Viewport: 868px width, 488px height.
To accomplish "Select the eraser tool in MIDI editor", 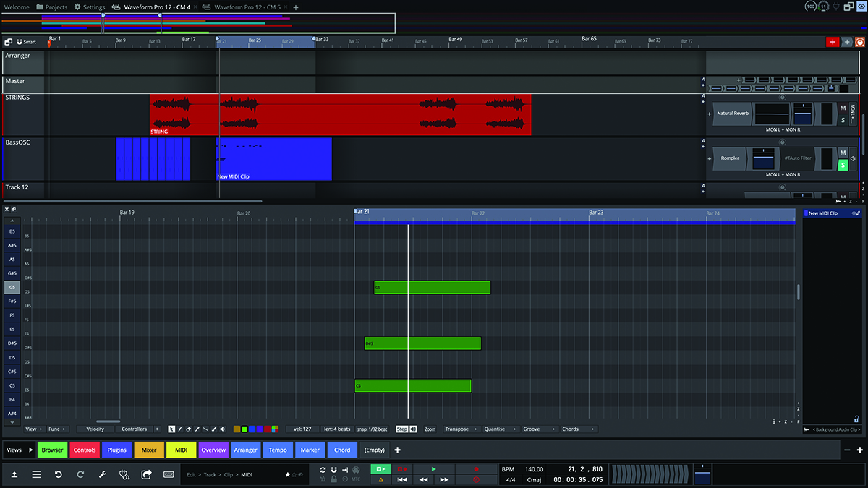I will click(x=189, y=429).
